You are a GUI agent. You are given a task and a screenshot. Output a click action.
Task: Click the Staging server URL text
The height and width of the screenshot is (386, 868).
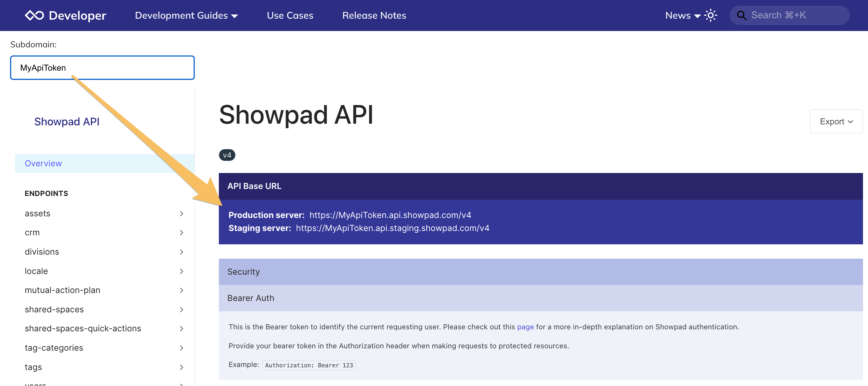(393, 228)
